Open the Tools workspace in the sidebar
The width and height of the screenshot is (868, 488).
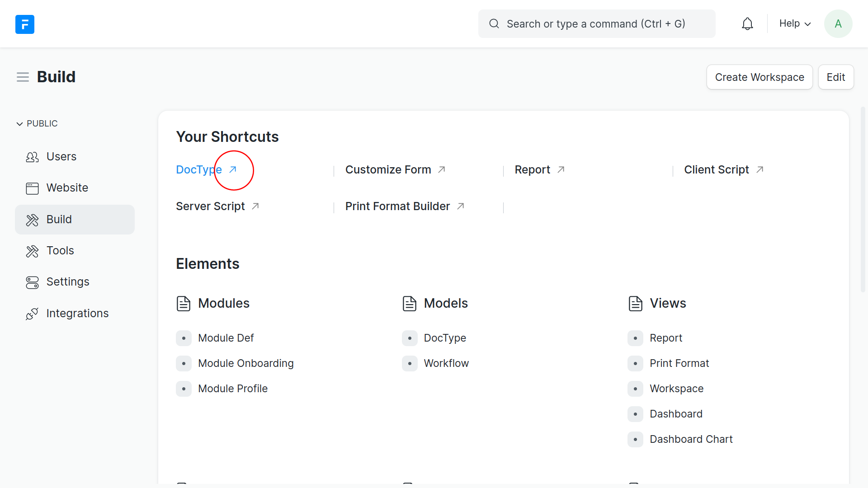point(60,251)
